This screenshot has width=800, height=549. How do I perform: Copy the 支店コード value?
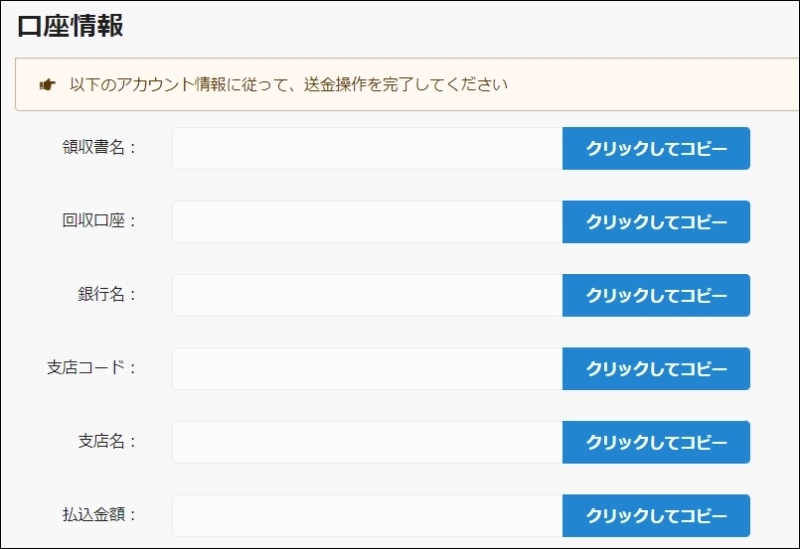656,369
